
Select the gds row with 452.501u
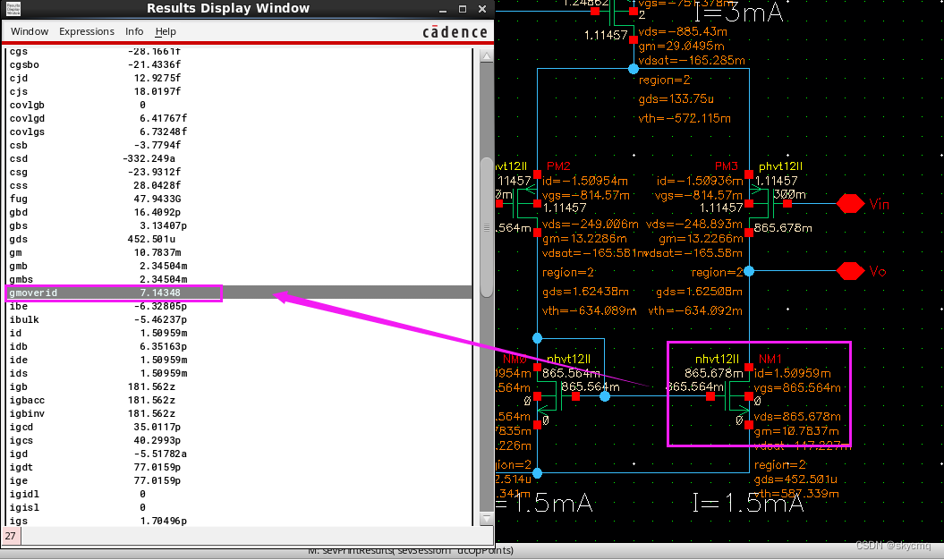pyautogui.click(x=238, y=239)
